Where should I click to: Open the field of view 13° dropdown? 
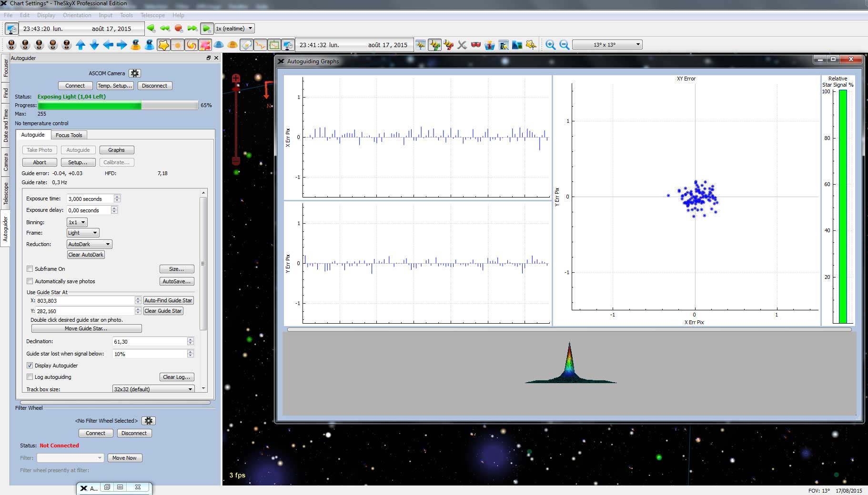608,44
